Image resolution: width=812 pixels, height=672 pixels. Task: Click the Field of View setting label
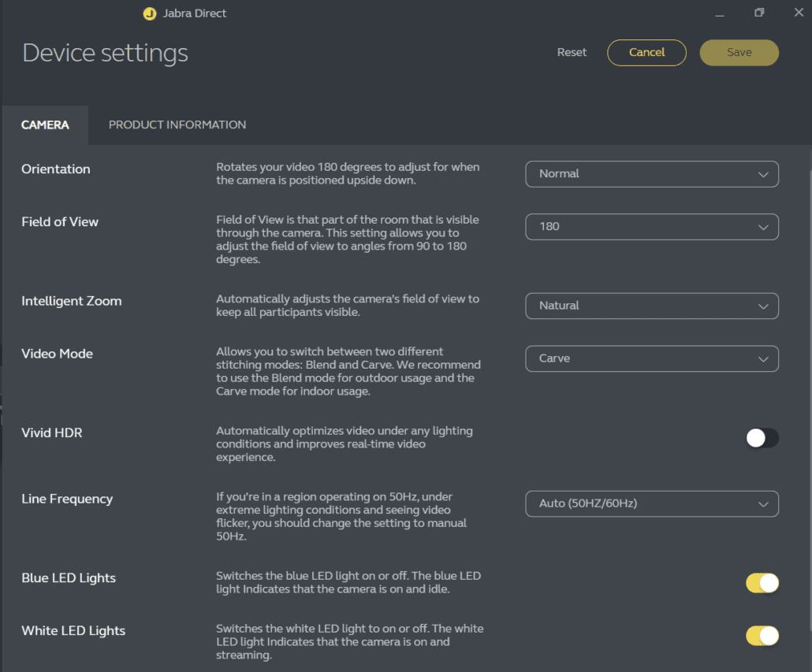click(60, 222)
